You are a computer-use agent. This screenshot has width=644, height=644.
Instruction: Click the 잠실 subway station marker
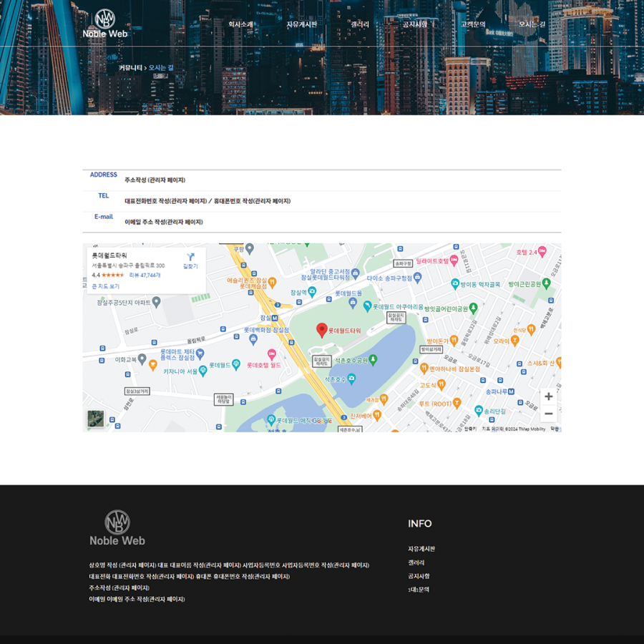click(274, 318)
